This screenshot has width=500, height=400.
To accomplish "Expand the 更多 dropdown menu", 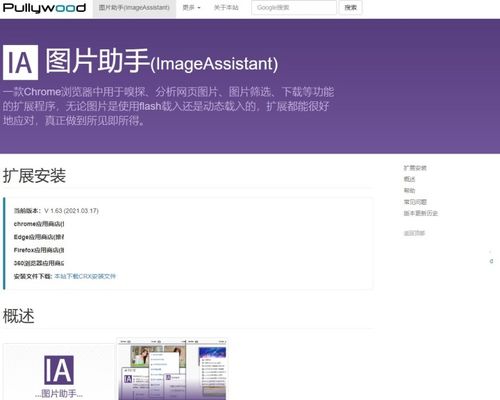I will click(191, 8).
